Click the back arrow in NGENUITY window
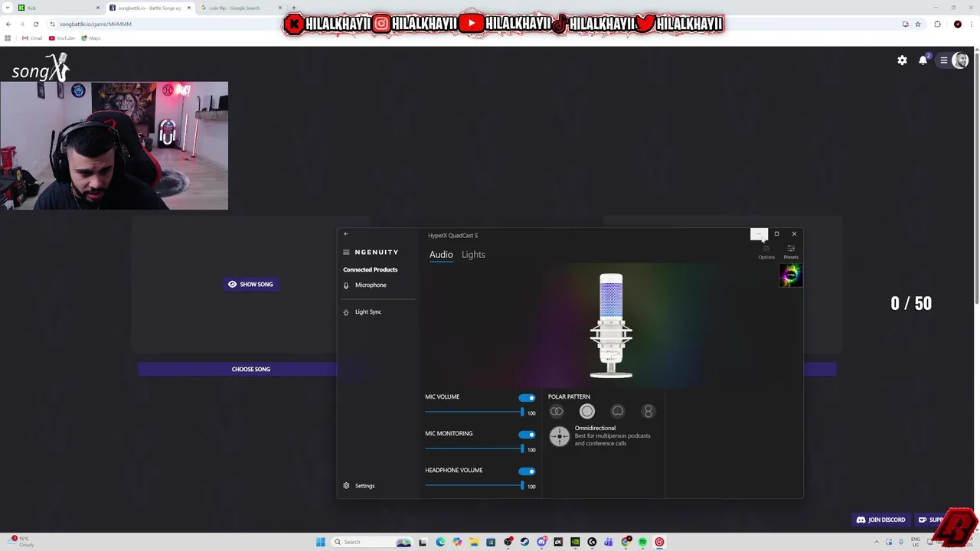Viewport: 980px width, 551px height. (x=346, y=234)
